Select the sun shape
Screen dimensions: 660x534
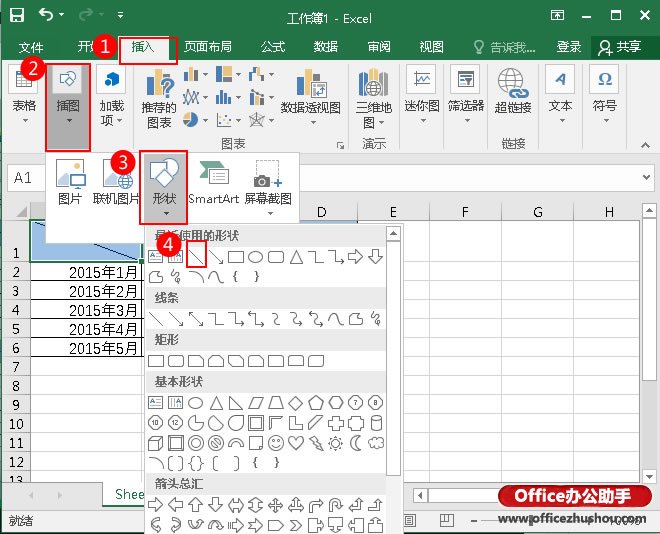[335, 443]
